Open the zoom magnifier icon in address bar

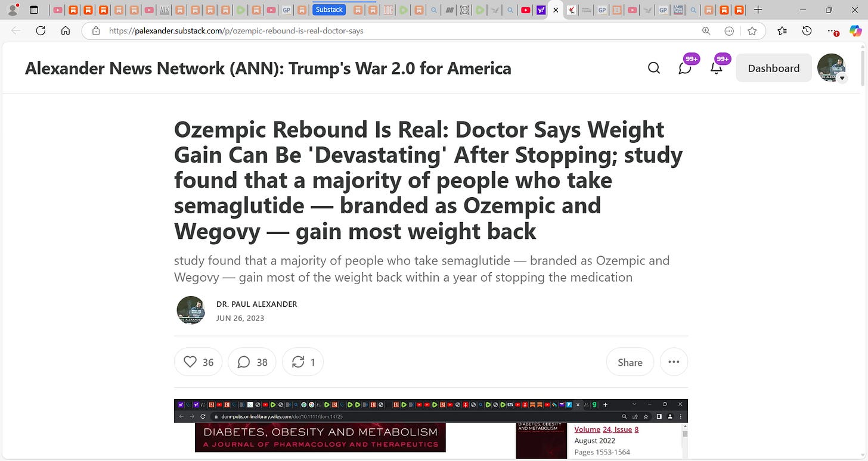tap(706, 31)
